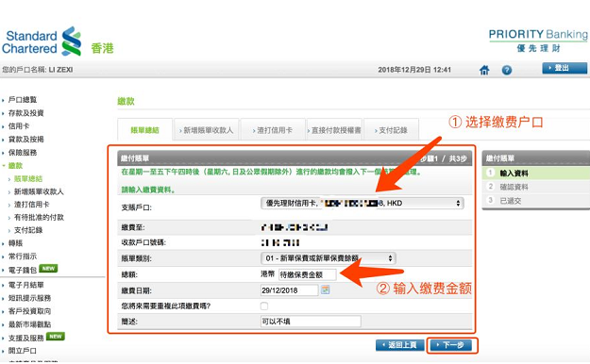Open help via question mark icon
590x364 pixels.
(507, 70)
